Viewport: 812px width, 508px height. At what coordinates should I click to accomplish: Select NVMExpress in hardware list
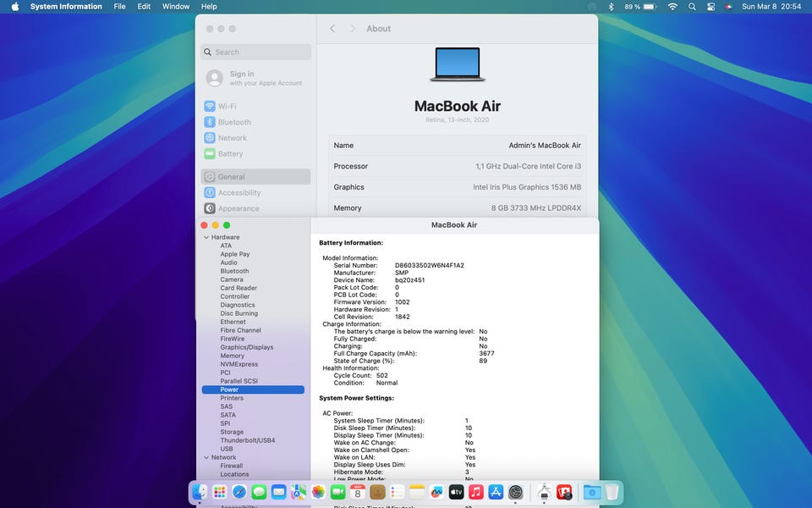[x=239, y=364]
